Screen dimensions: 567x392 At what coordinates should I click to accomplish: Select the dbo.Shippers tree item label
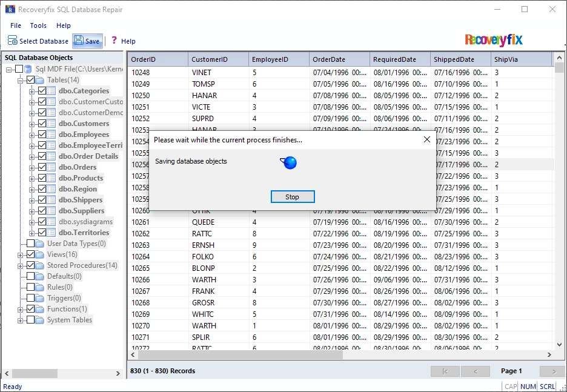tap(81, 200)
